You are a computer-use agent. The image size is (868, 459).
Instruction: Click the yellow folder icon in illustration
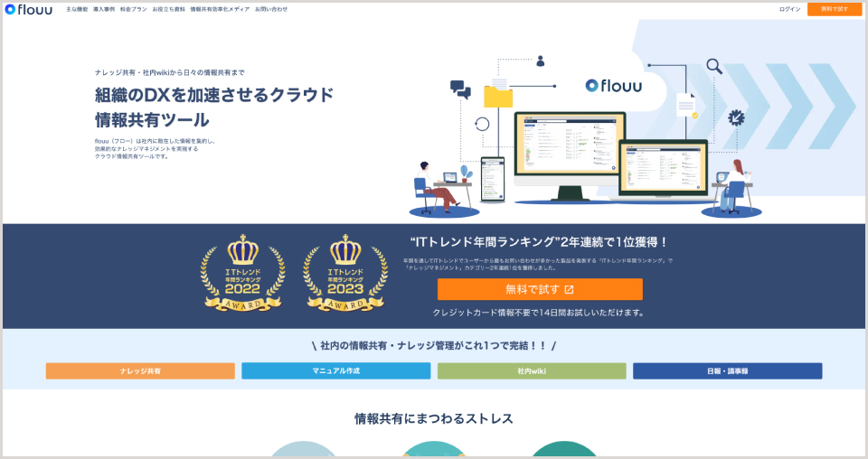pyautogui.click(x=498, y=94)
